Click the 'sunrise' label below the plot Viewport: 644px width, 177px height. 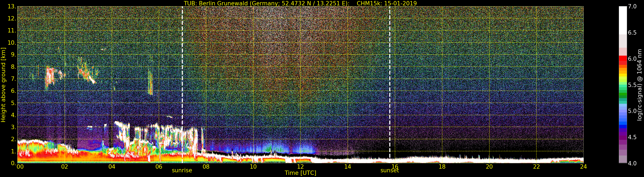pos(182,171)
